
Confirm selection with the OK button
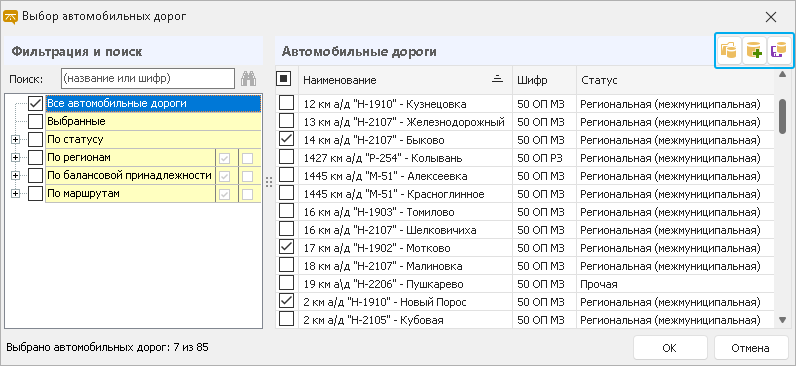[x=670, y=348]
